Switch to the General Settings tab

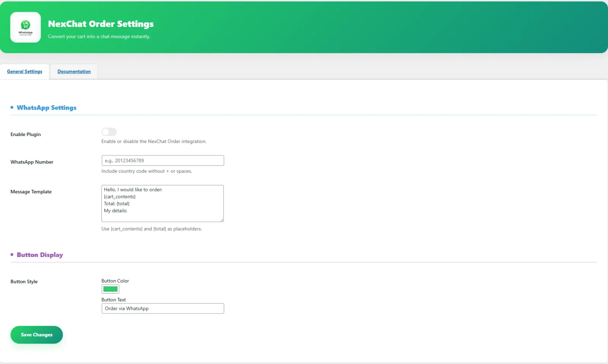[25, 71]
